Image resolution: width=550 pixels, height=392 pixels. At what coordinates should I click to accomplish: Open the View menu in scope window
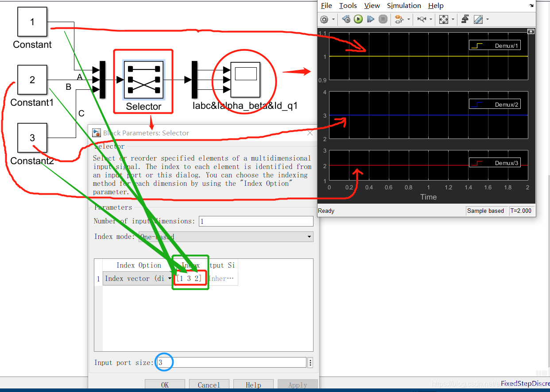372,6
